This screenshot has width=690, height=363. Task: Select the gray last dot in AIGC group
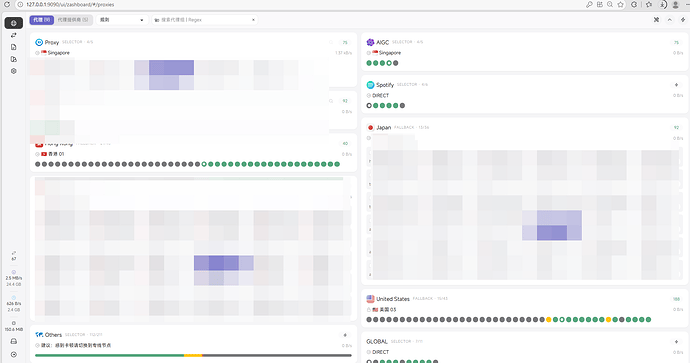click(396, 63)
